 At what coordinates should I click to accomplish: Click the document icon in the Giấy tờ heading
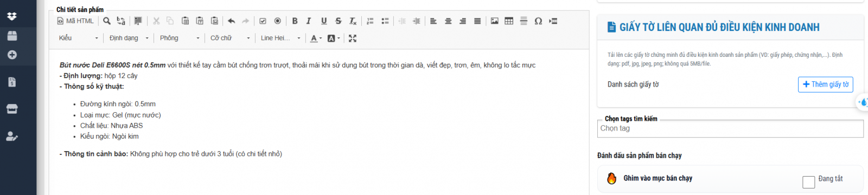pos(611,27)
